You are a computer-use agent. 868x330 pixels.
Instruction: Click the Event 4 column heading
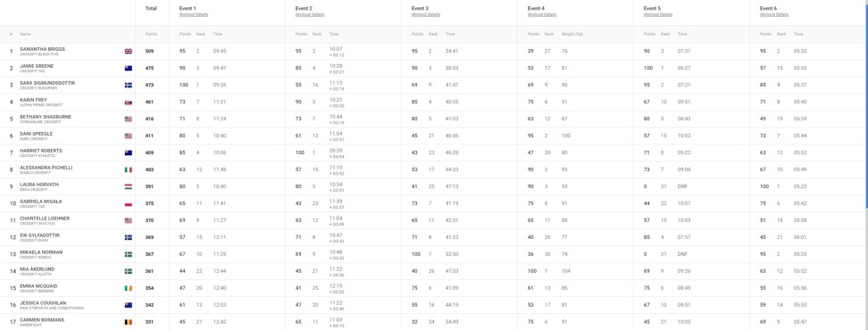(x=536, y=8)
